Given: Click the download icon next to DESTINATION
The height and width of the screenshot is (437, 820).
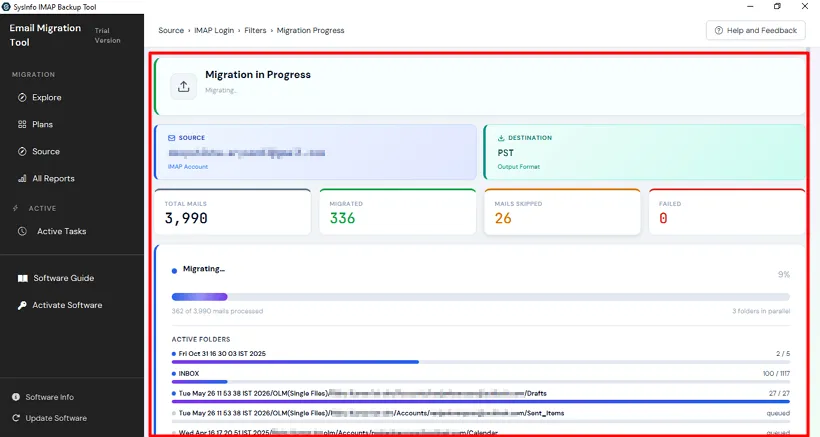Looking at the screenshot, I should pyautogui.click(x=501, y=138).
